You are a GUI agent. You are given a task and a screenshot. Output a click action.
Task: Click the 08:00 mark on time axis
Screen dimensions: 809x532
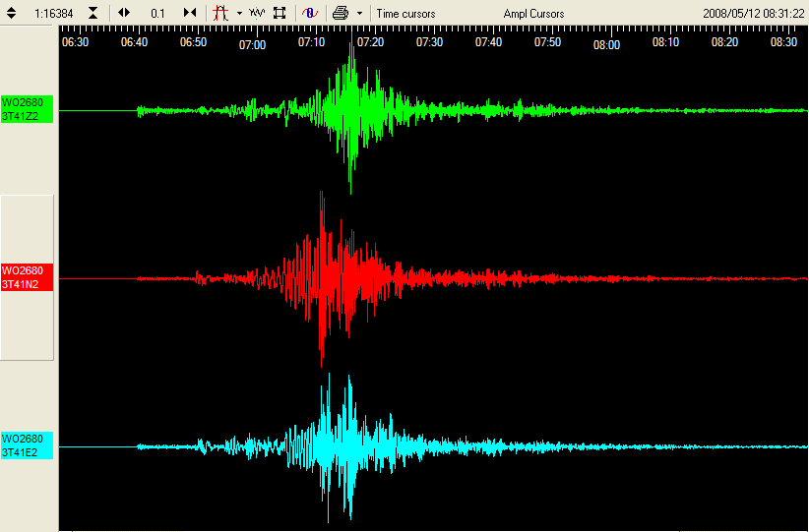(x=606, y=45)
